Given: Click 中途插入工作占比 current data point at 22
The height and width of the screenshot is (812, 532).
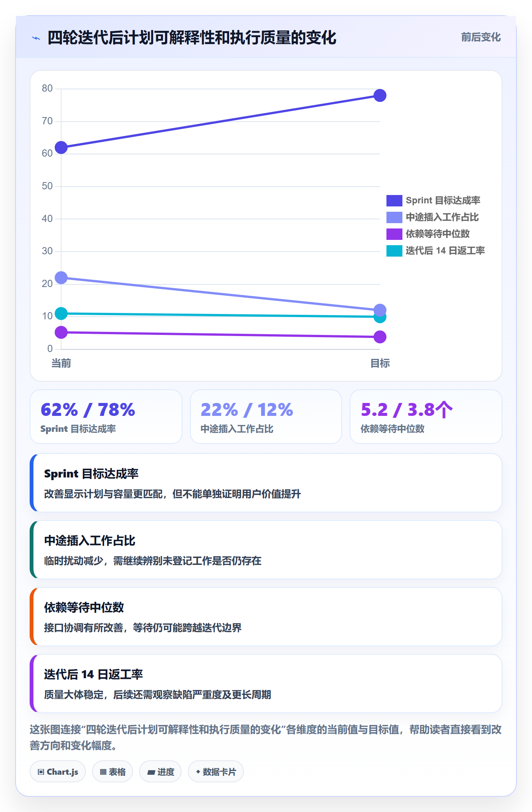Looking at the screenshot, I should 61,278.
